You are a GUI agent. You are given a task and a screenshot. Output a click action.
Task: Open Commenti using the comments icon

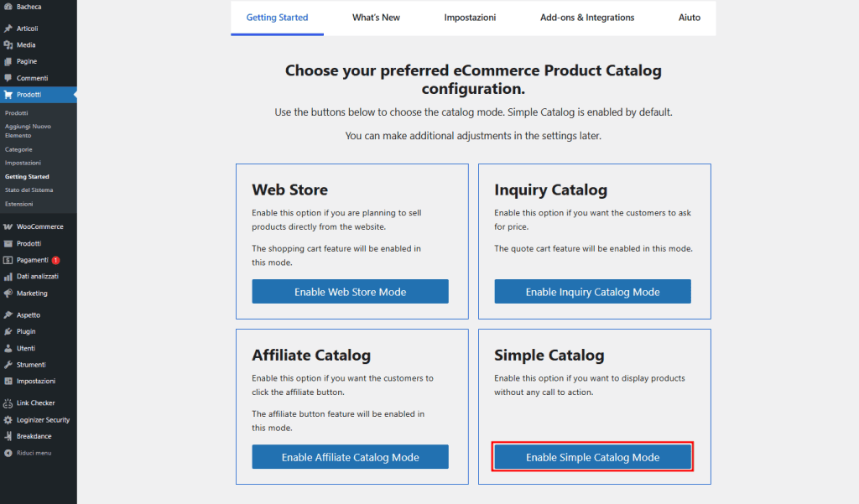(x=10, y=77)
